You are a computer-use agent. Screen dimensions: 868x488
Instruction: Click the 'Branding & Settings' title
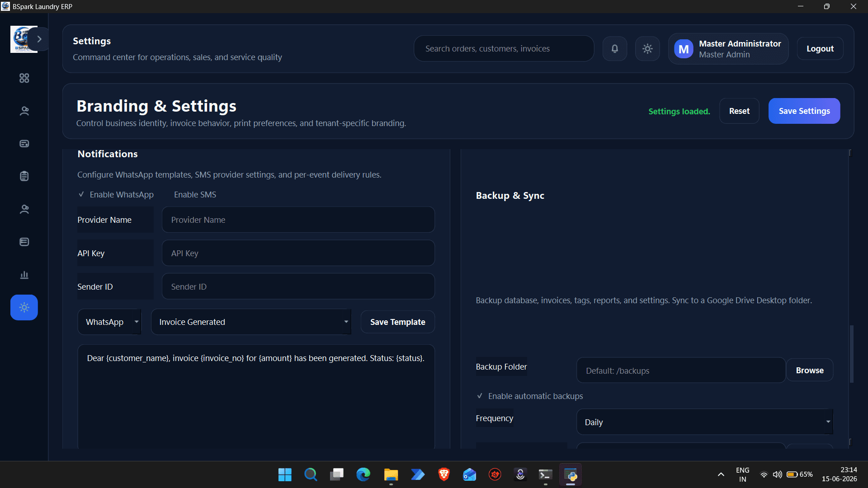156,106
